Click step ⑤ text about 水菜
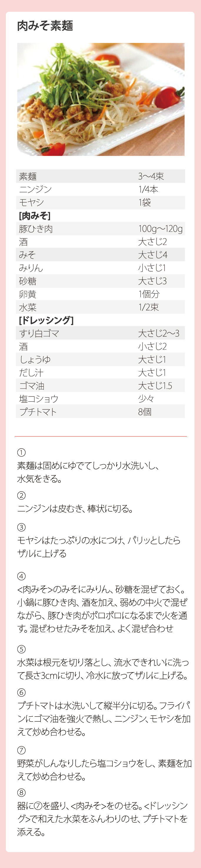 [103, 669]
